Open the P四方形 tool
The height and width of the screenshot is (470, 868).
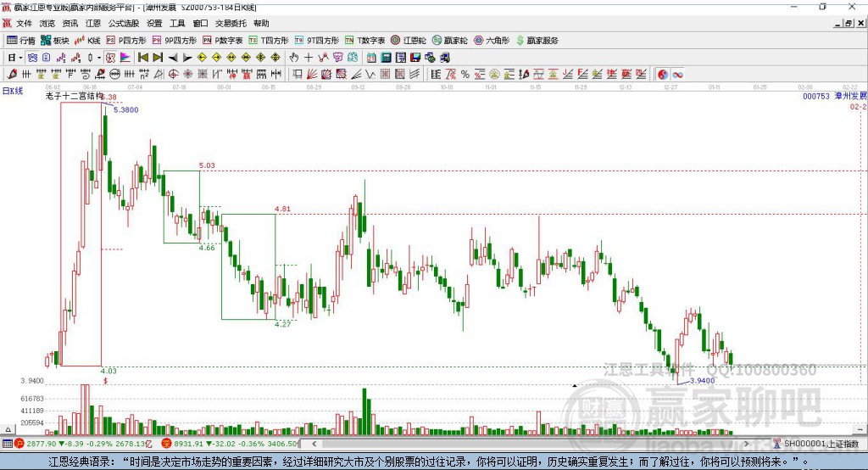(x=126, y=41)
